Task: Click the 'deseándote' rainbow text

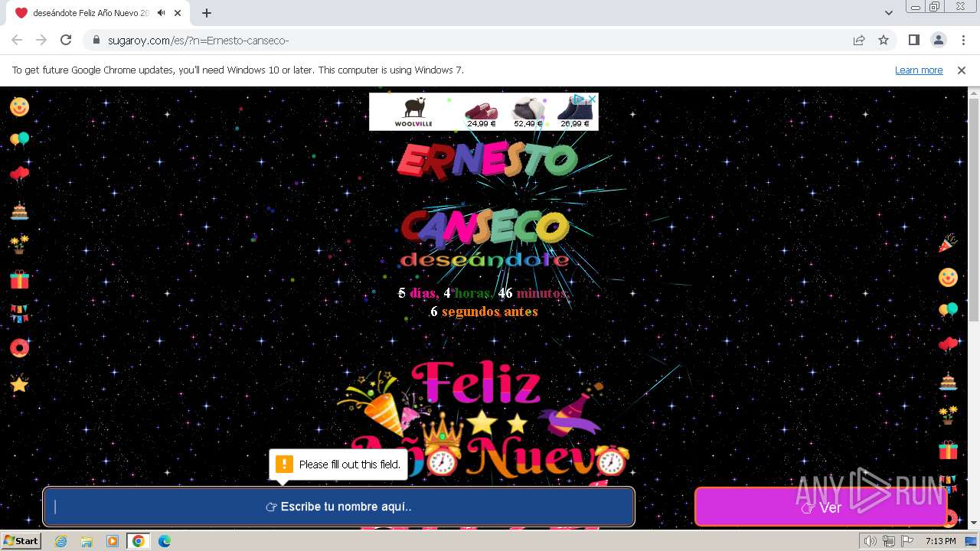Action: 485,259
